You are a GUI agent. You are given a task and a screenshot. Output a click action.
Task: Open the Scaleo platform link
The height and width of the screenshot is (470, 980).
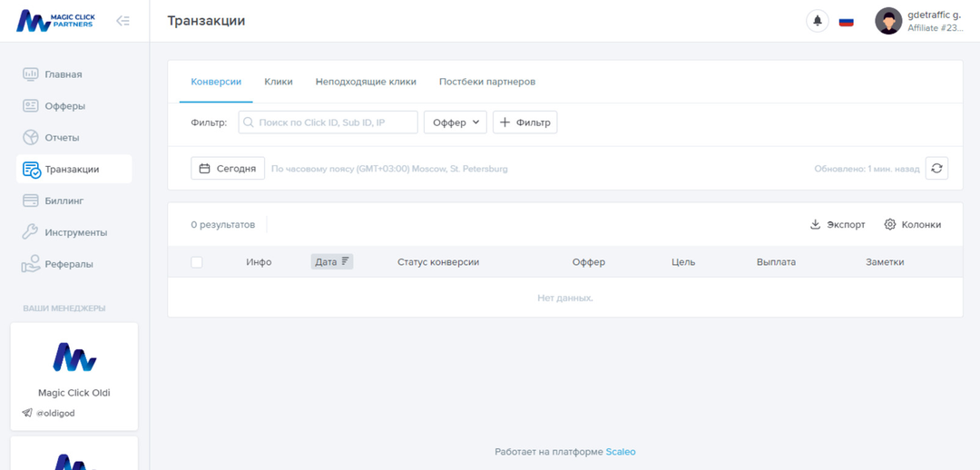(621, 451)
